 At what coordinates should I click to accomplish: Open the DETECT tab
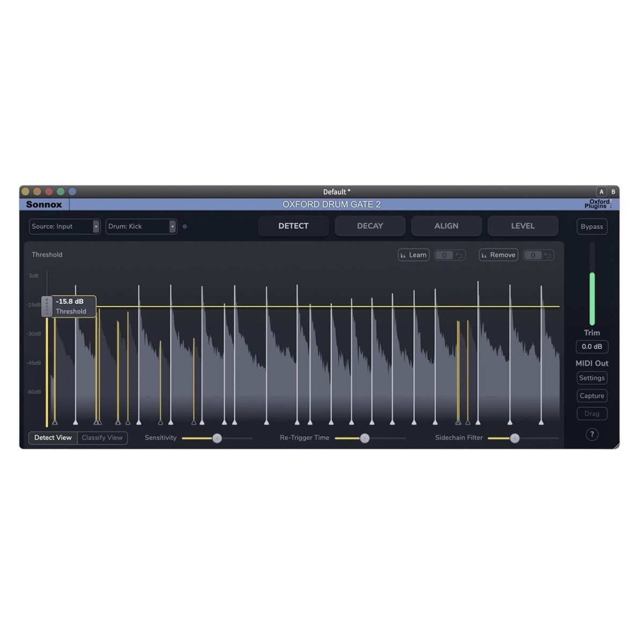(294, 226)
